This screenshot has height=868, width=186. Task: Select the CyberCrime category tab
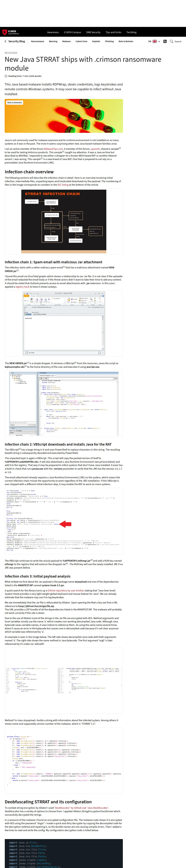click(x=81, y=41)
